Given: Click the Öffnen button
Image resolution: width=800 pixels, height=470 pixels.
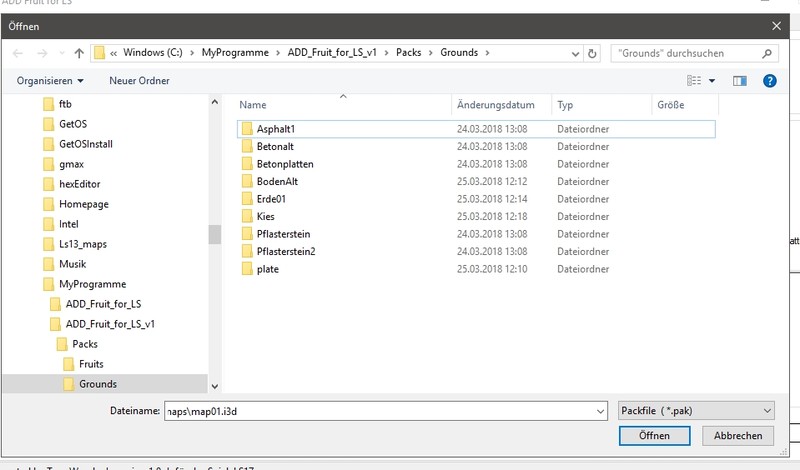Looking at the screenshot, I should pos(655,436).
